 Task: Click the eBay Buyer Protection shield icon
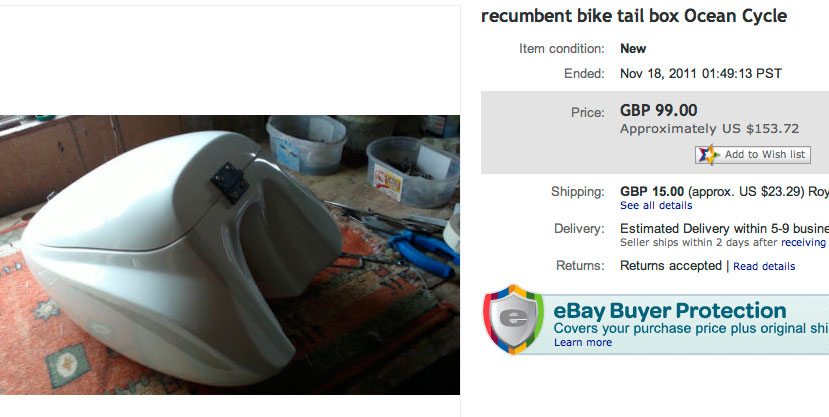(513, 319)
